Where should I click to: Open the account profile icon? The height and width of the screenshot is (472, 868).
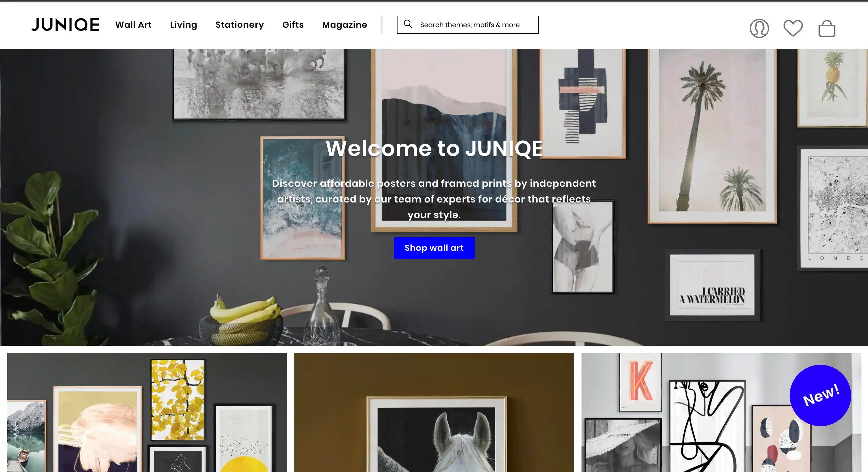click(759, 28)
